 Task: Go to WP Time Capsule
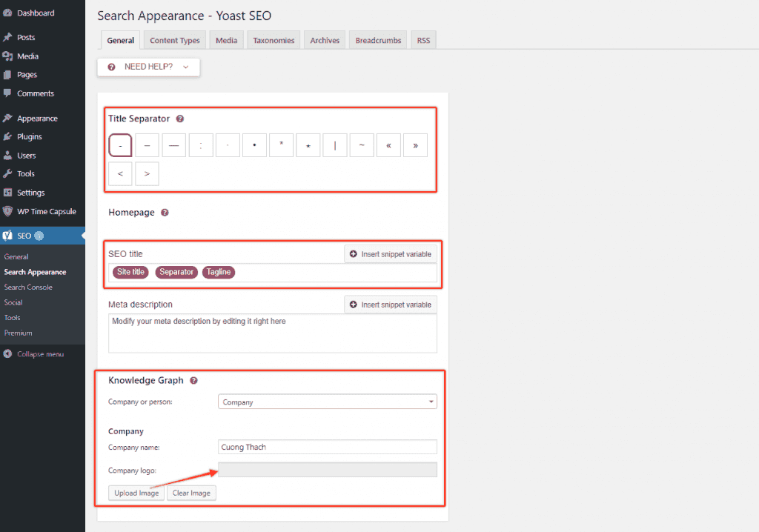coord(46,211)
